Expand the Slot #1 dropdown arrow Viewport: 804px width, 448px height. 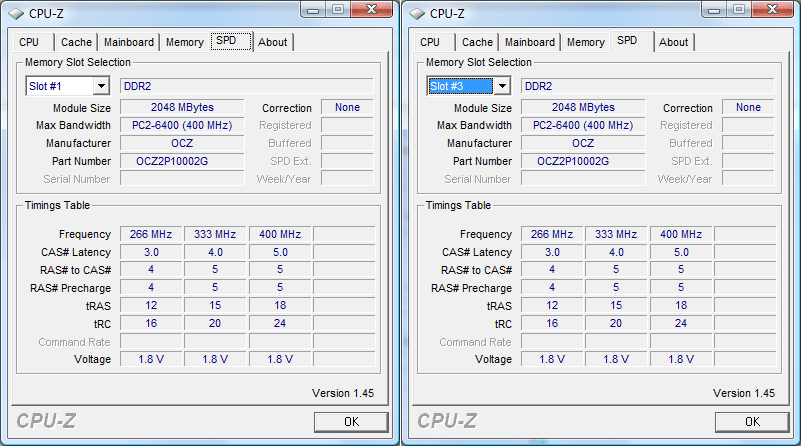102,86
